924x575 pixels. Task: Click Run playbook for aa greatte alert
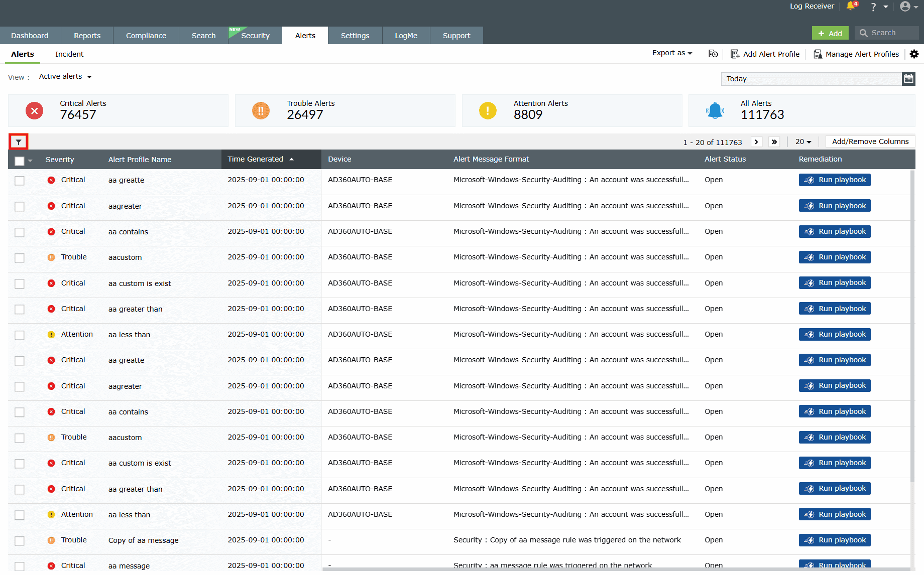click(834, 180)
